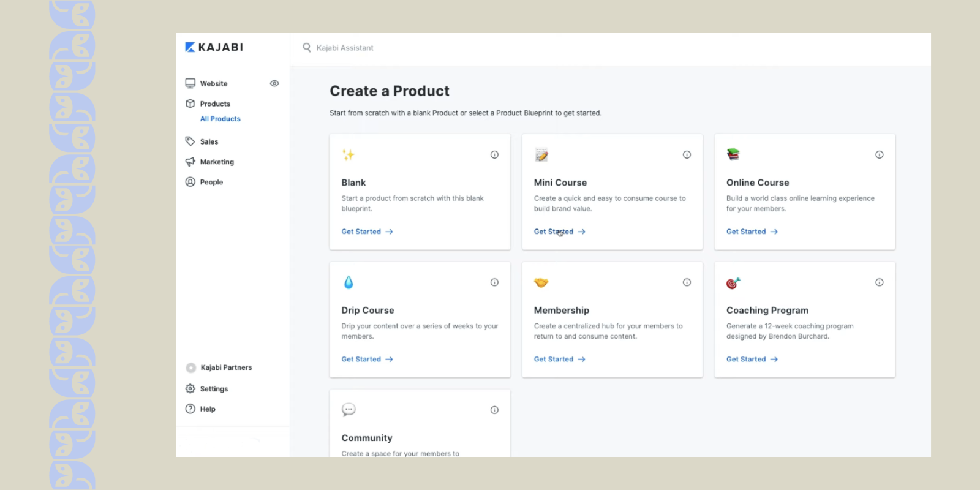Click the Kajabi logo

214,47
